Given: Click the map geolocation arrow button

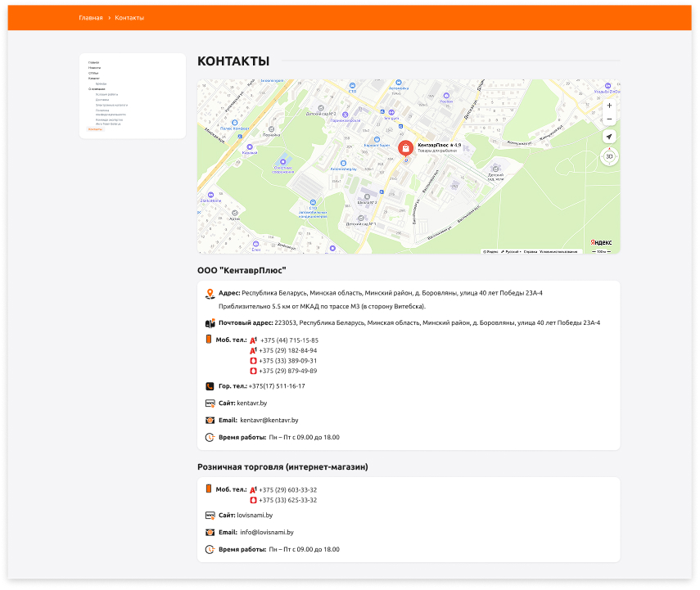Looking at the screenshot, I should pyautogui.click(x=608, y=140).
